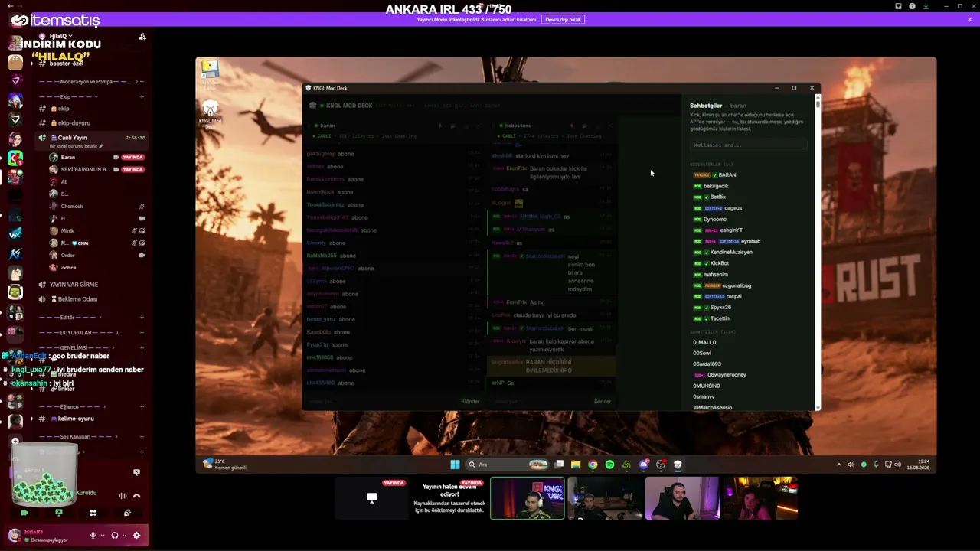Viewport: 980px width, 551px height.
Task: Dismiss the streamer mode banner
Action: (x=969, y=20)
